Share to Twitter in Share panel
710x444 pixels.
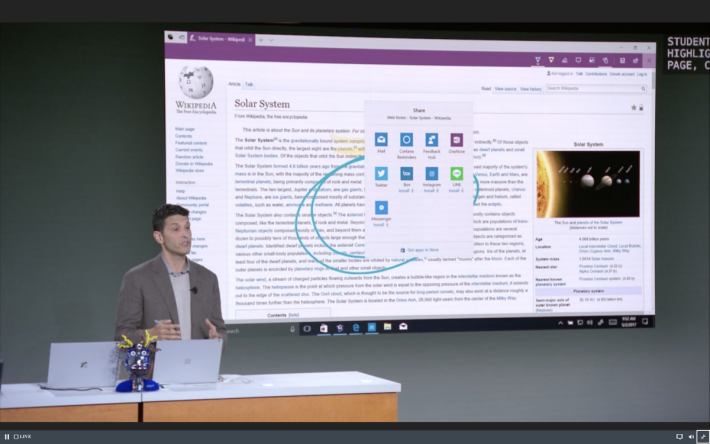click(x=381, y=173)
